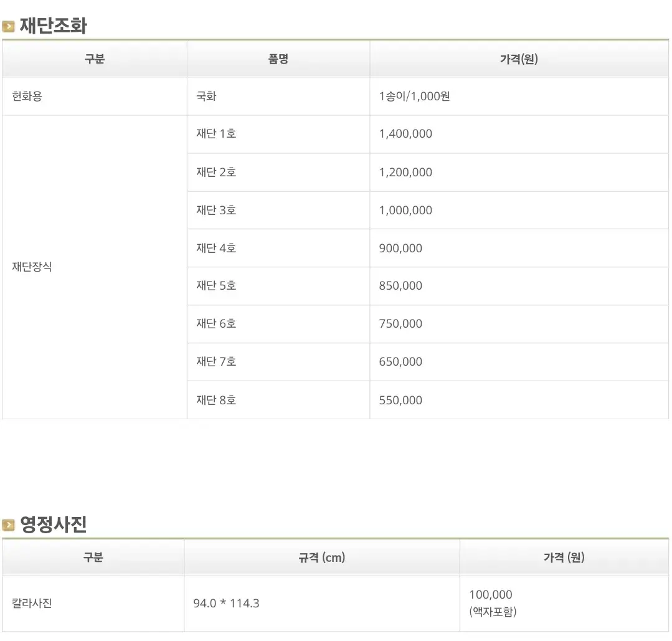
Task: Click the 규격 (cm) column header
Action: 321,558
